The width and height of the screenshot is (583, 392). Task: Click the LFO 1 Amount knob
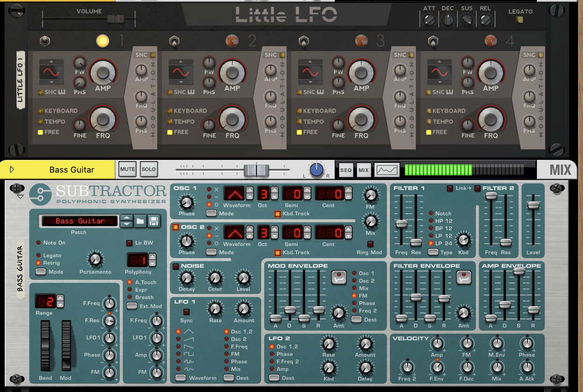point(243,309)
